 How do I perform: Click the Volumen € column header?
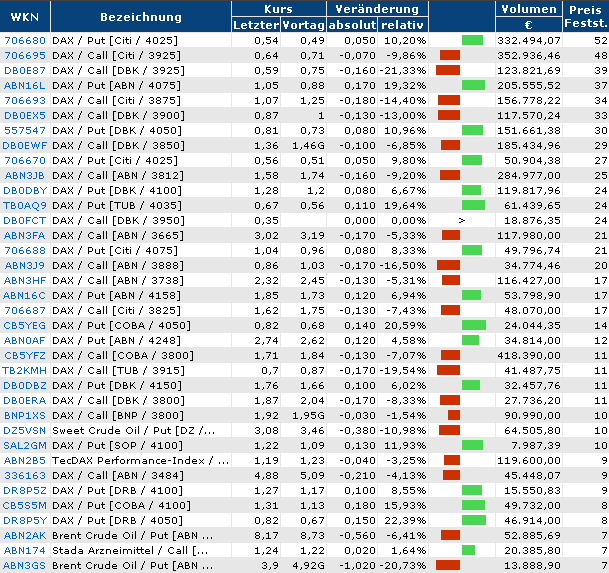coord(529,17)
